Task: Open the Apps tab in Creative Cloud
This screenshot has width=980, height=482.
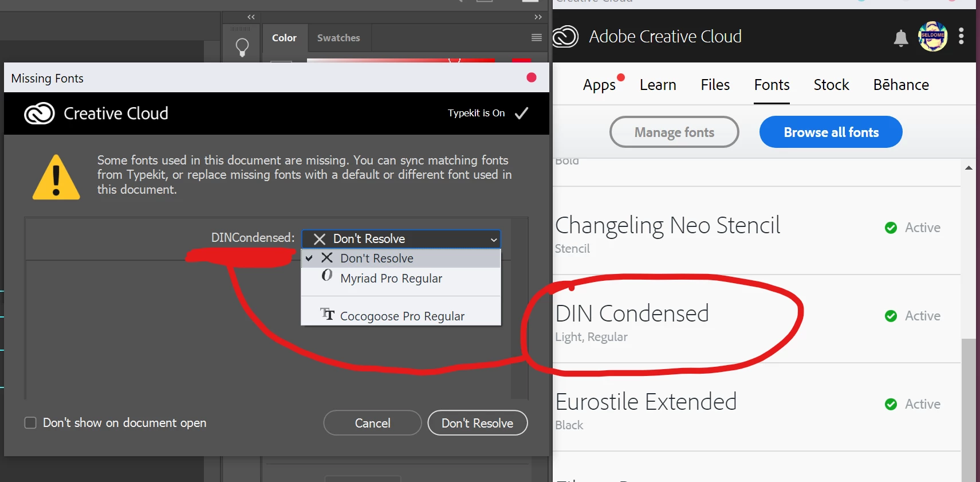Action: pyautogui.click(x=599, y=85)
